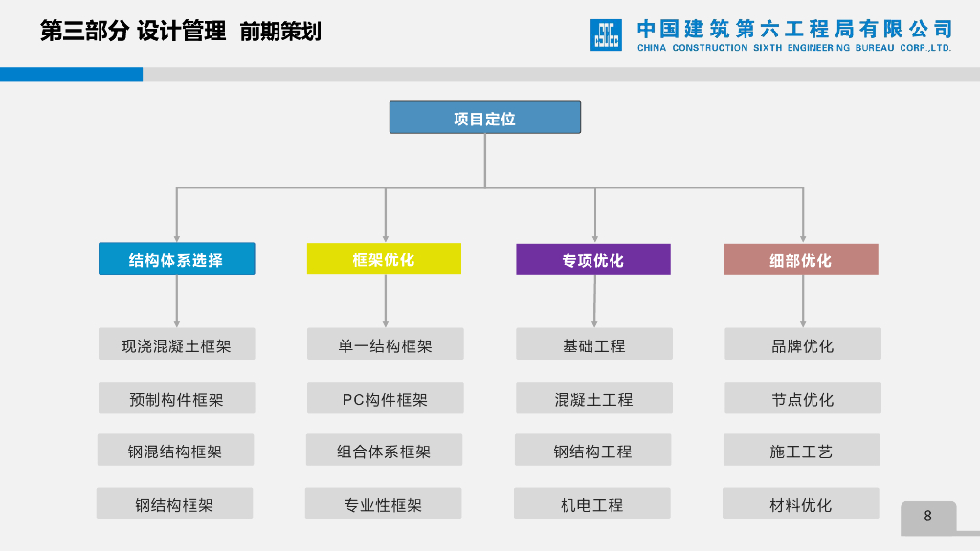The image size is (980, 551).
Task: Click the page number 8 indicator
Action: [x=926, y=516]
